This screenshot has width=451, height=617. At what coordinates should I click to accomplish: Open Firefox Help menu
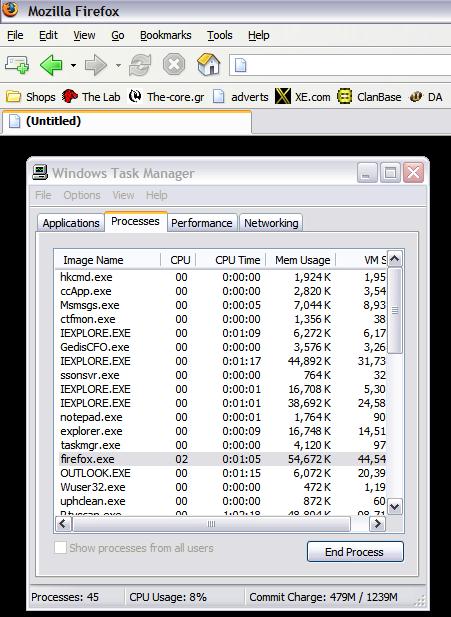[259, 35]
